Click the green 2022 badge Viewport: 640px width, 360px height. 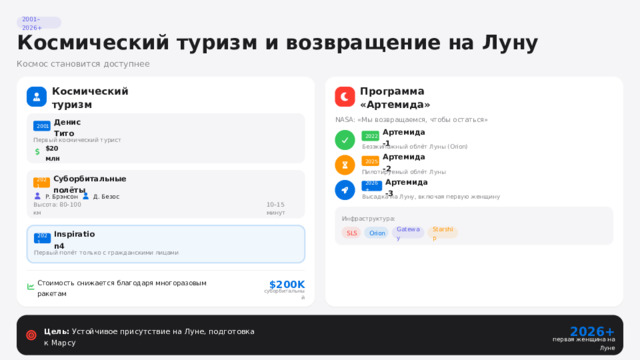(x=371, y=136)
